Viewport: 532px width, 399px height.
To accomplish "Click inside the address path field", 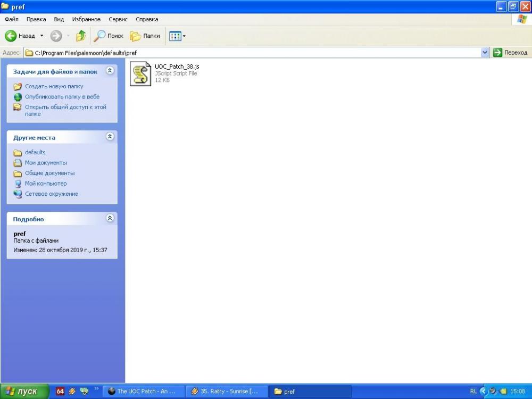I will click(x=255, y=53).
